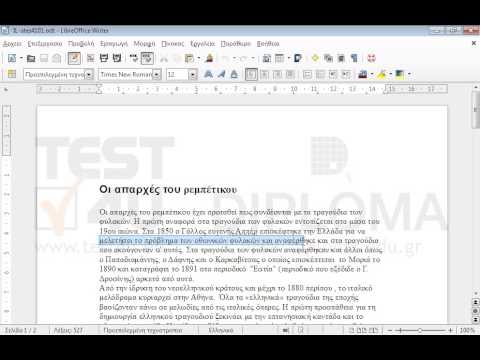Click the 100% zoom level
The height and width of the screenshot is (360, 480).
[467, 330]
